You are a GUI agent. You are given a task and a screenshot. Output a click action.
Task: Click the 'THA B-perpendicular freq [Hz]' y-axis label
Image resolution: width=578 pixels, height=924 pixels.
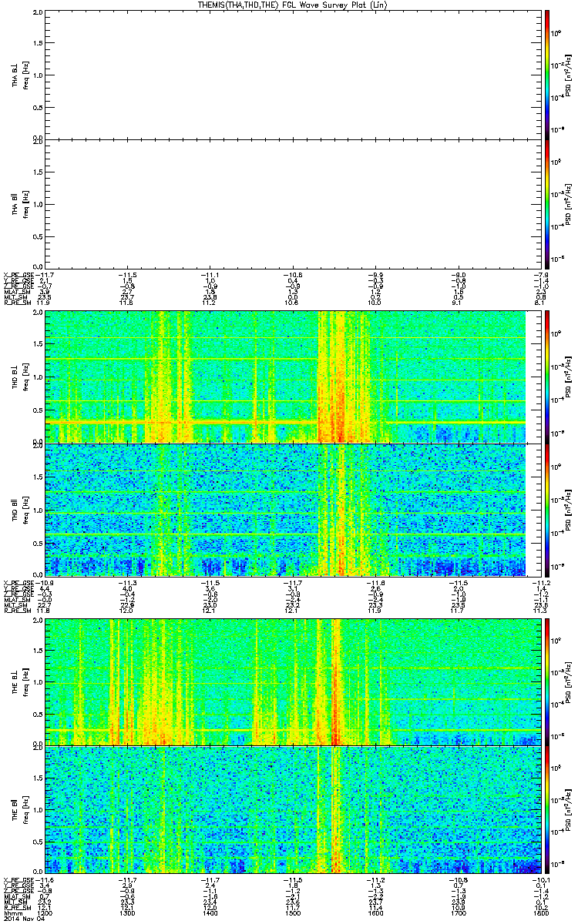[19, 74]
